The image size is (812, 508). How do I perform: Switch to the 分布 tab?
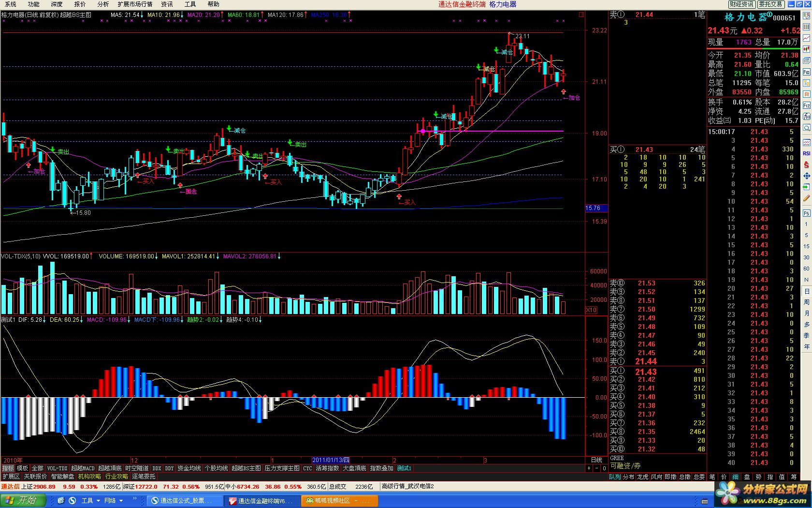628,477
